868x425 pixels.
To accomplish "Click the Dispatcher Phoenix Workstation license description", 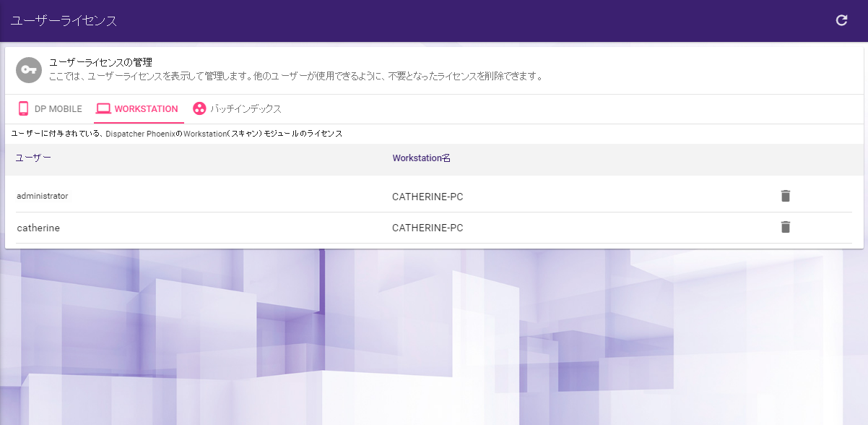I will [x=177, y=134].
